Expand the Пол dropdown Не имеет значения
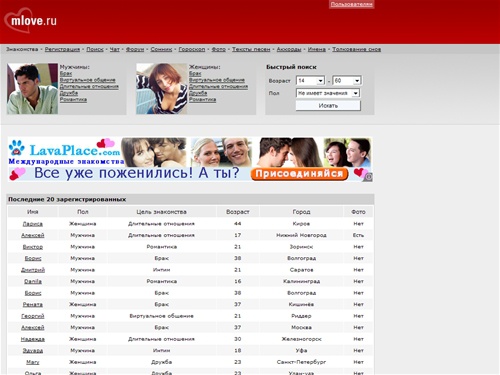500x375 pixels. [x=328, y=93]
